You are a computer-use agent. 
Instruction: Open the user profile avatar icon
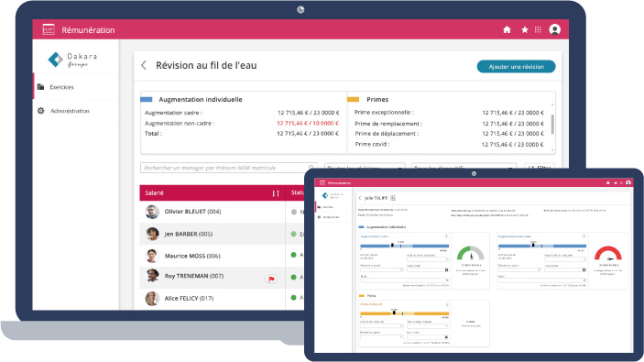[x=555, y=29]
